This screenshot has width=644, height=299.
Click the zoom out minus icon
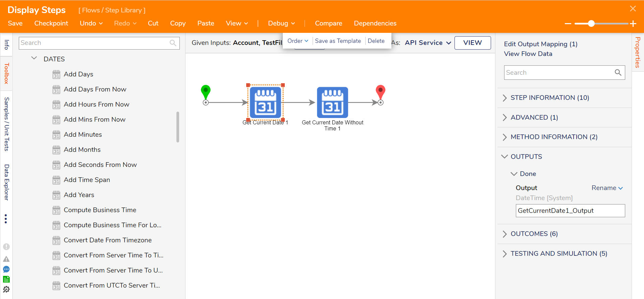click(x=568, y=23)
